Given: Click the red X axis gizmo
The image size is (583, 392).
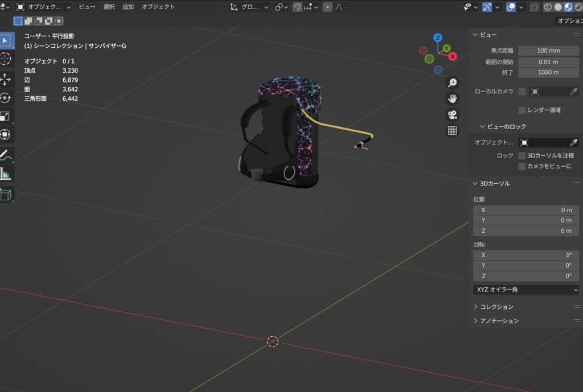Looking at the screenshot, I should coord(453,56).
